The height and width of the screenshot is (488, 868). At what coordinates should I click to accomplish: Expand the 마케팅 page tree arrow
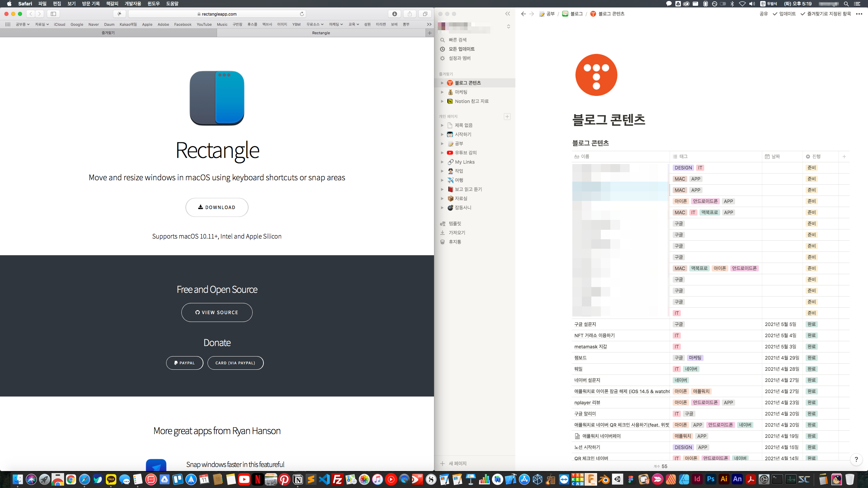(442, 92)
